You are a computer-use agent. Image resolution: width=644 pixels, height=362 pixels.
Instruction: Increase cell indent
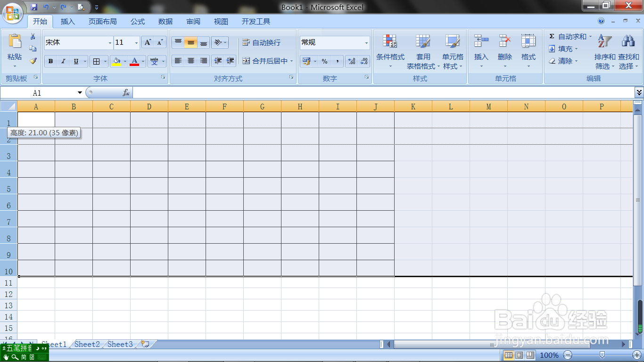pyautogui.click(x=230, y=61)
